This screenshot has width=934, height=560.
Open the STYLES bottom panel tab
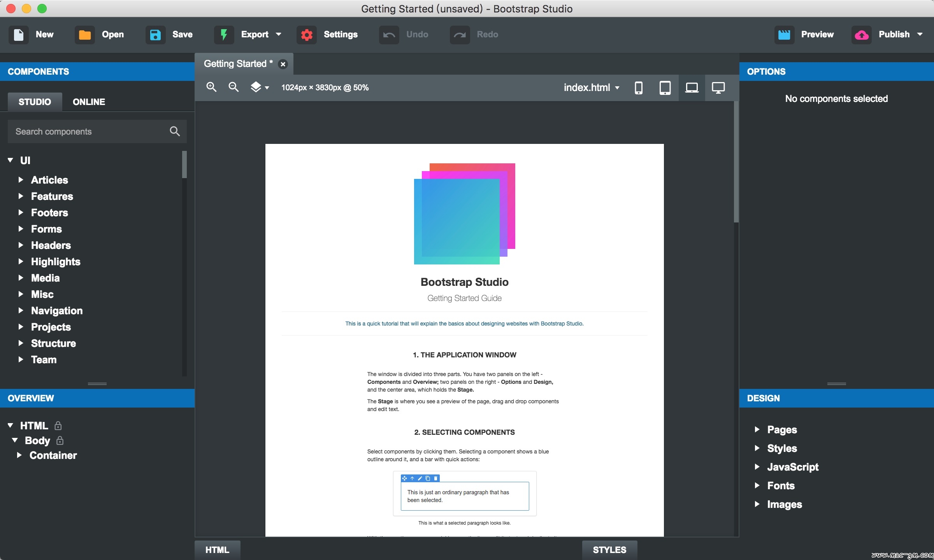(609, 550)
